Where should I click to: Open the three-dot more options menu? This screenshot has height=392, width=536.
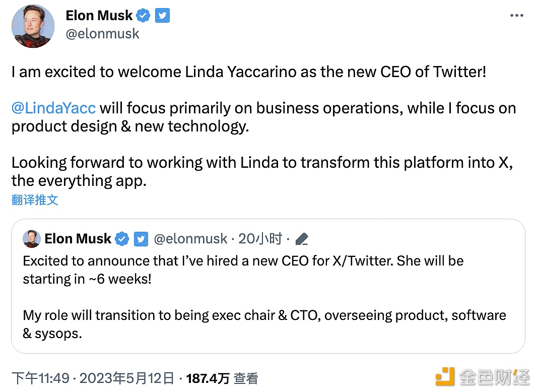click(x=516, y=16)
